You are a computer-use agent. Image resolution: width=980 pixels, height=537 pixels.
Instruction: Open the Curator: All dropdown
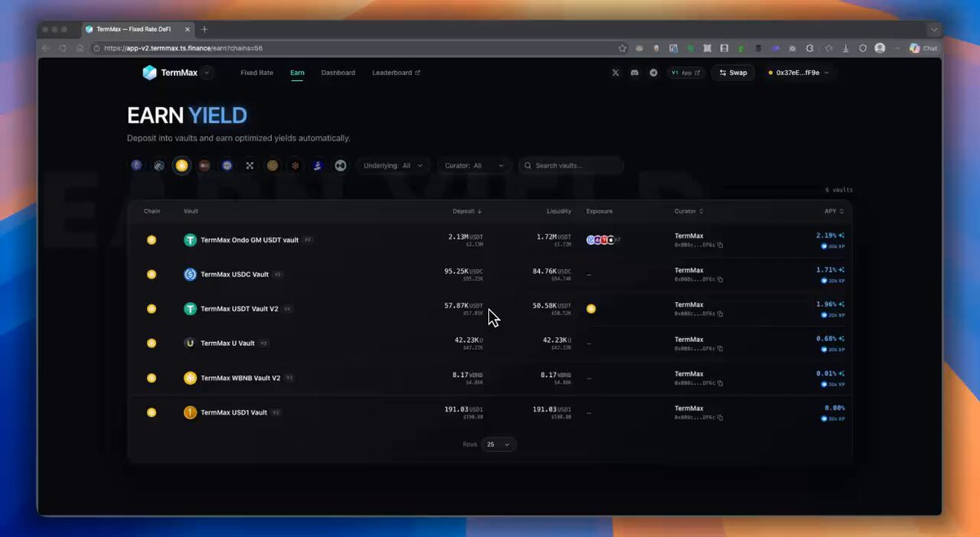tap(474, 166)
